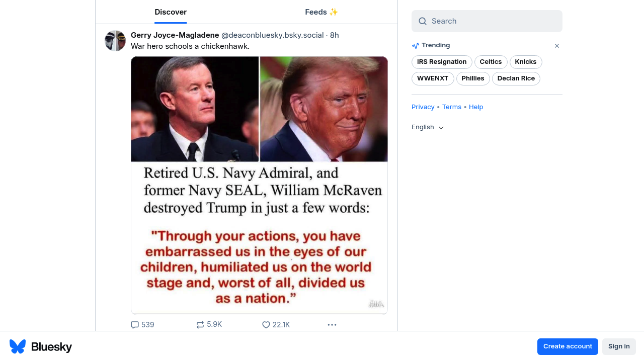Open the McRaven quote image in the post

pyautogui.click(x=259, y=186)
